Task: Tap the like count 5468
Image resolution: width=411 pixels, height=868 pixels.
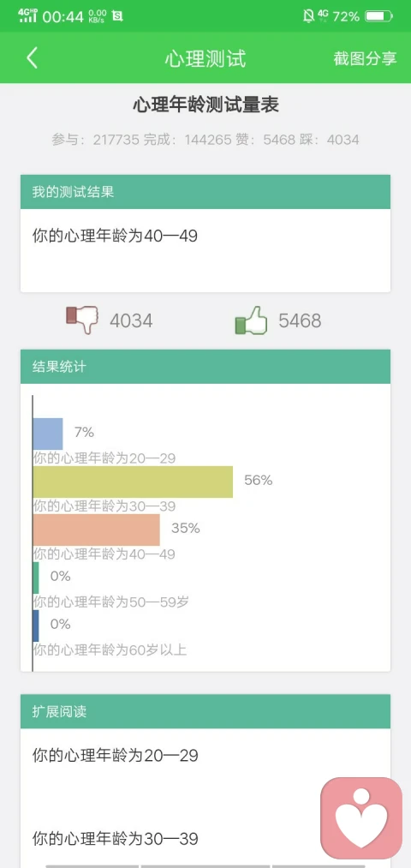Action: tap(300, 320)
